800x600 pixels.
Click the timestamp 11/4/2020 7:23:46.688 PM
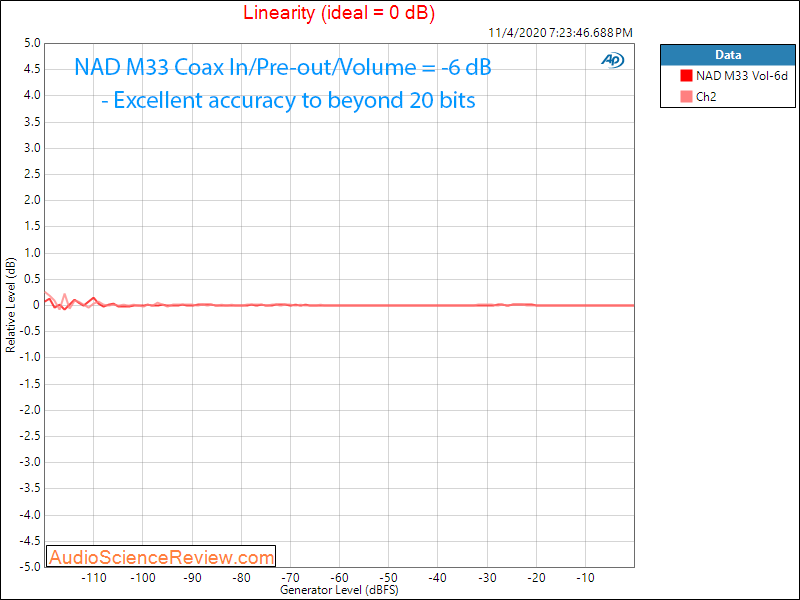coord(560,33)
